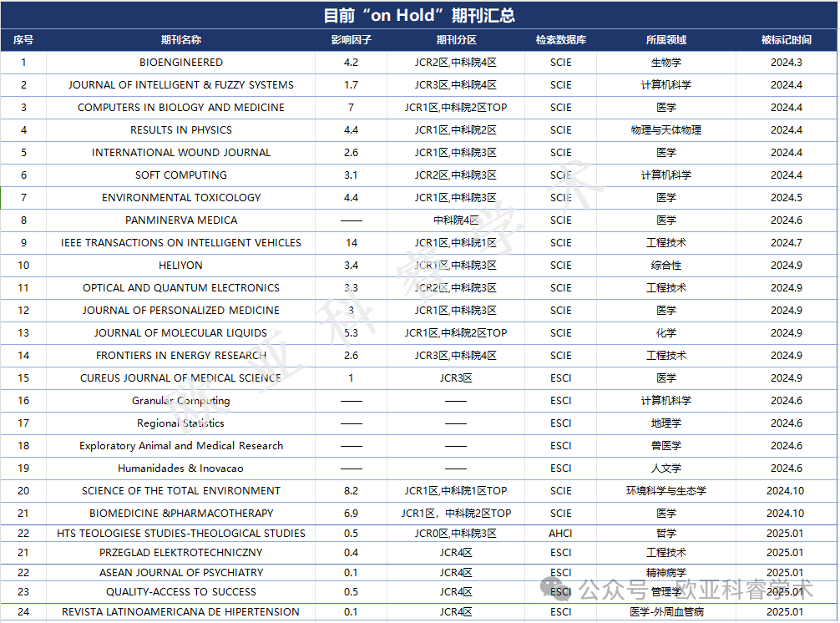
Task: Click JCR3区 partition in CUREUS row
Action: point(456,377)
